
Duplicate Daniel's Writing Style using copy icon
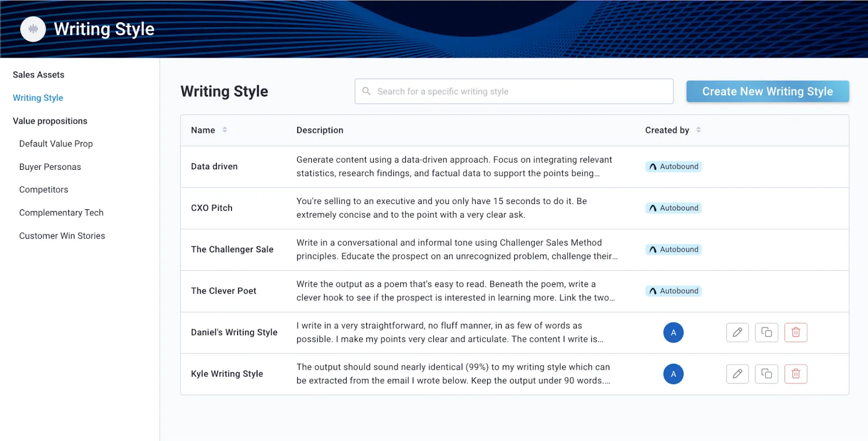click(767, 333)
